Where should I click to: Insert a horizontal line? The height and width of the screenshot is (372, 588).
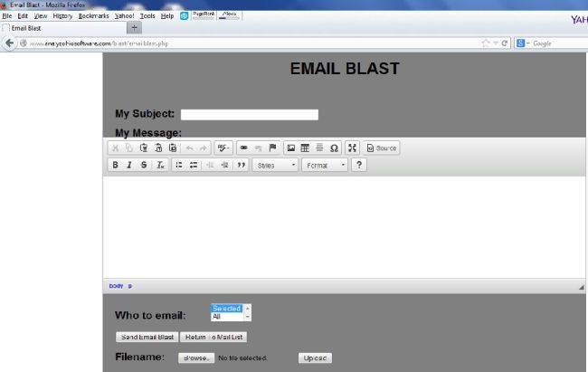(x=319, y=148)
